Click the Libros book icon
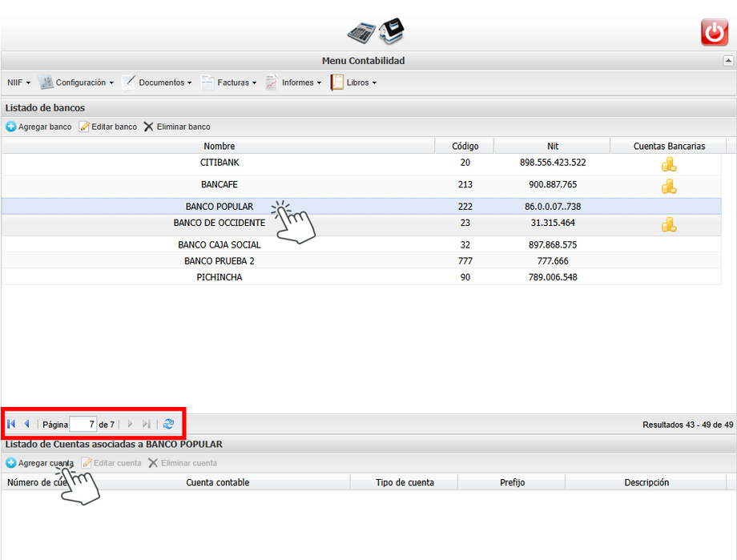This screenshot has width=737, height=560. (x=336, y=83)
